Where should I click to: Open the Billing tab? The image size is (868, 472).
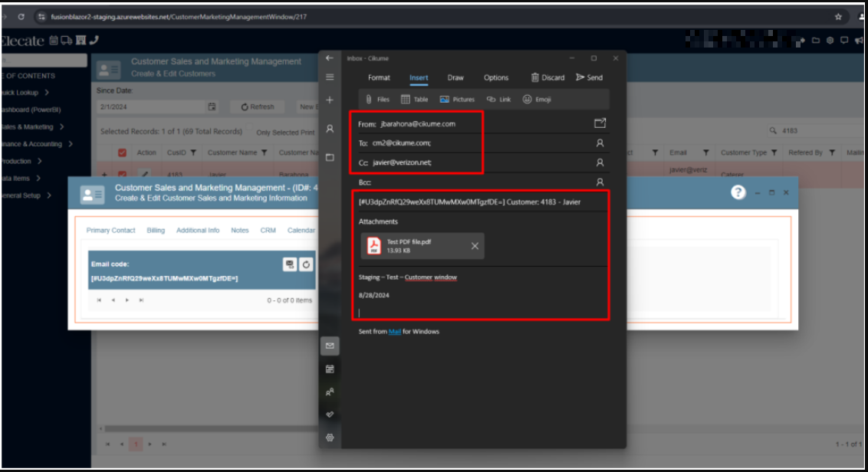[x=156, y=230]
